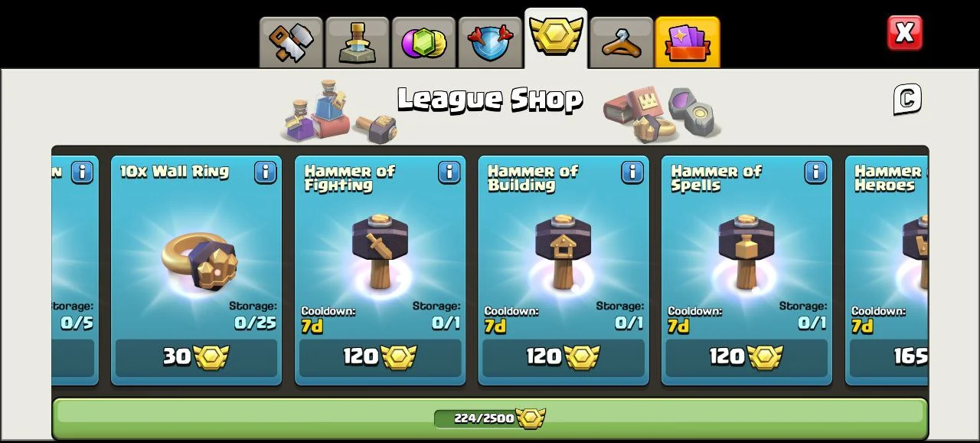Click the C badge beside League Shop title
This screenshot has height=443, width=980.
907,100
